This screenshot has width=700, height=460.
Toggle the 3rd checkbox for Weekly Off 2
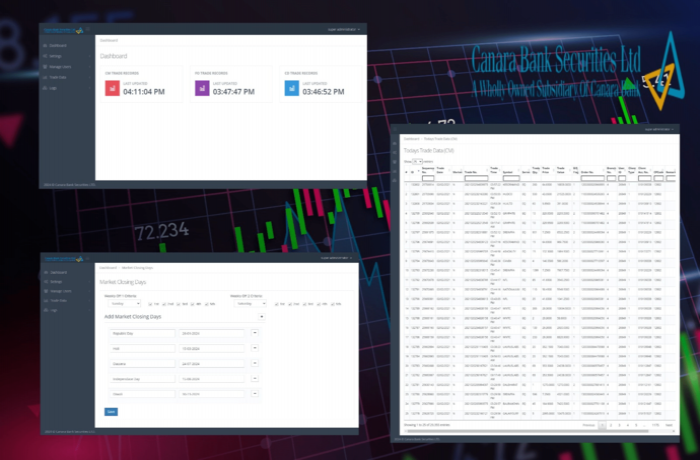coord(304,304)
